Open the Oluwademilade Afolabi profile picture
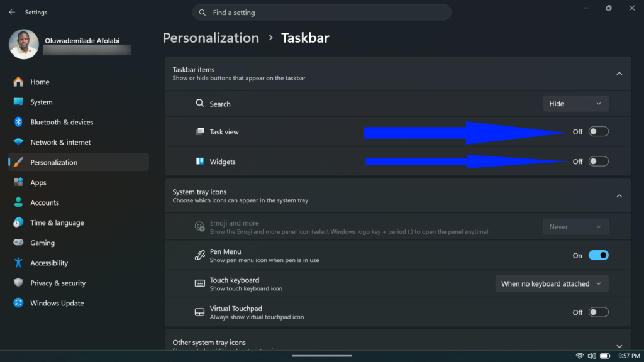Viewport: 644px width, 362px height. 24,45
